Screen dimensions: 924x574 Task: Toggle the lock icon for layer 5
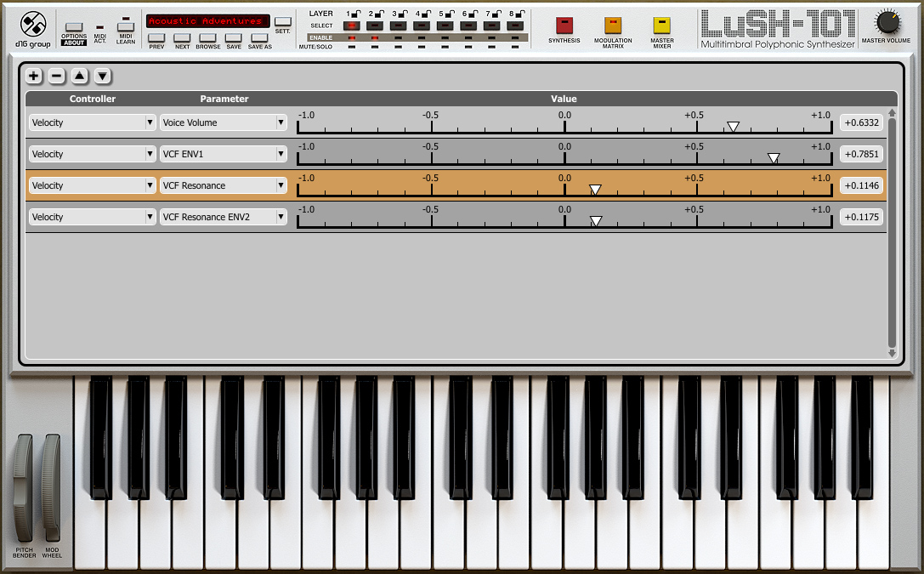click(x=450, y=14)
